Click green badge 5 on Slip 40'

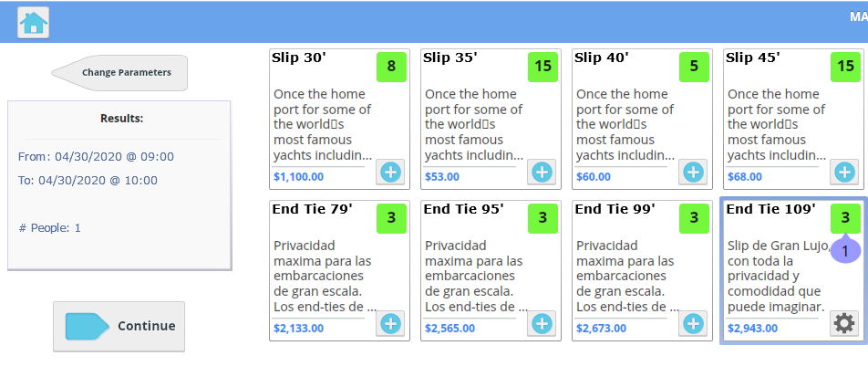click(x=694, y=67)
